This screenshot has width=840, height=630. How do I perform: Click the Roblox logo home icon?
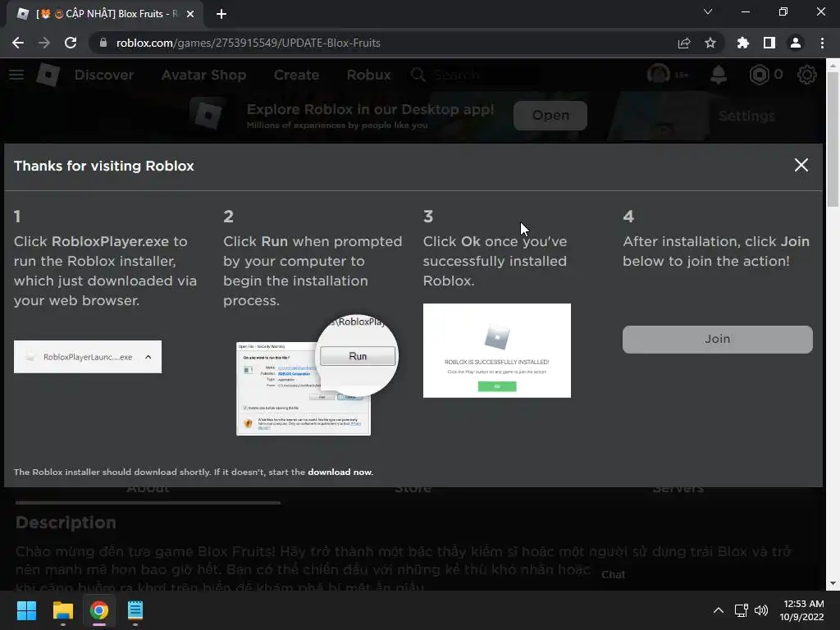point(48,75)
